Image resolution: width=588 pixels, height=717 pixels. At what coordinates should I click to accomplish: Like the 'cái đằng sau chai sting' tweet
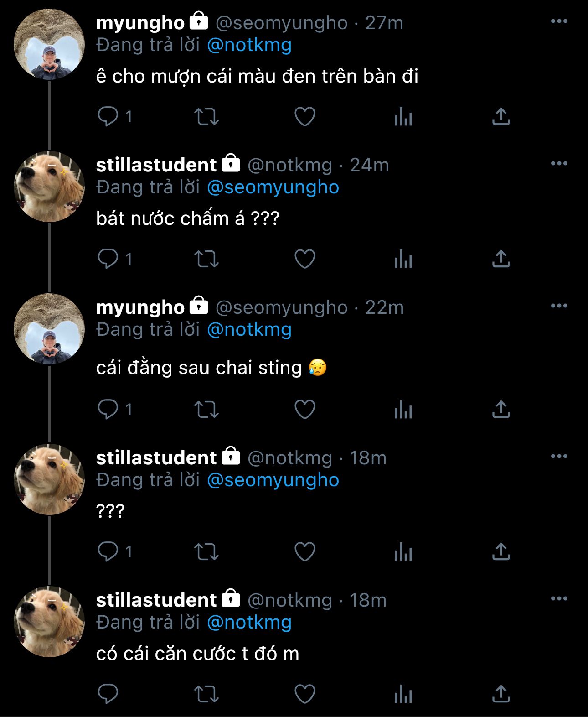pos(305,410)
